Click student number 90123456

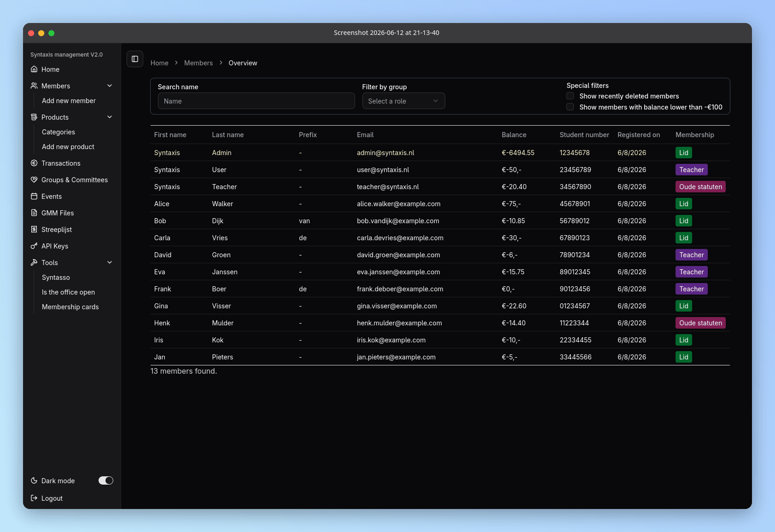pyautogui.click(x=575, y=289)
